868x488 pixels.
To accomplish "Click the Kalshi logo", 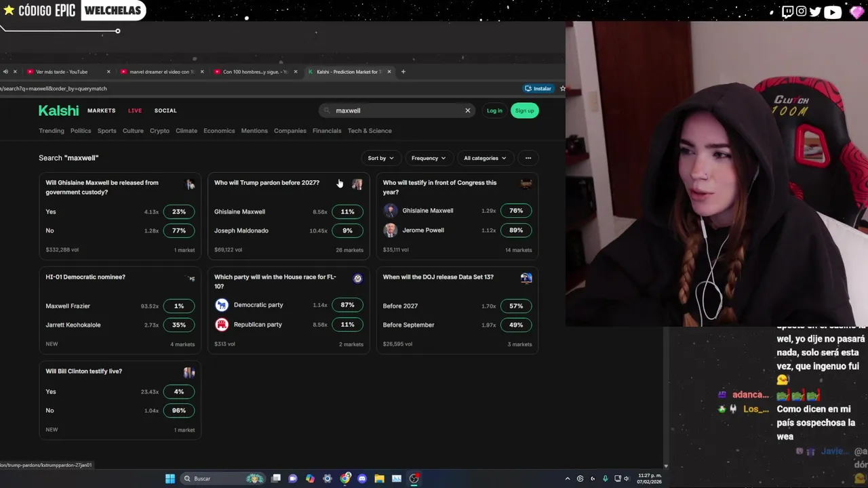I will (58, 110).
